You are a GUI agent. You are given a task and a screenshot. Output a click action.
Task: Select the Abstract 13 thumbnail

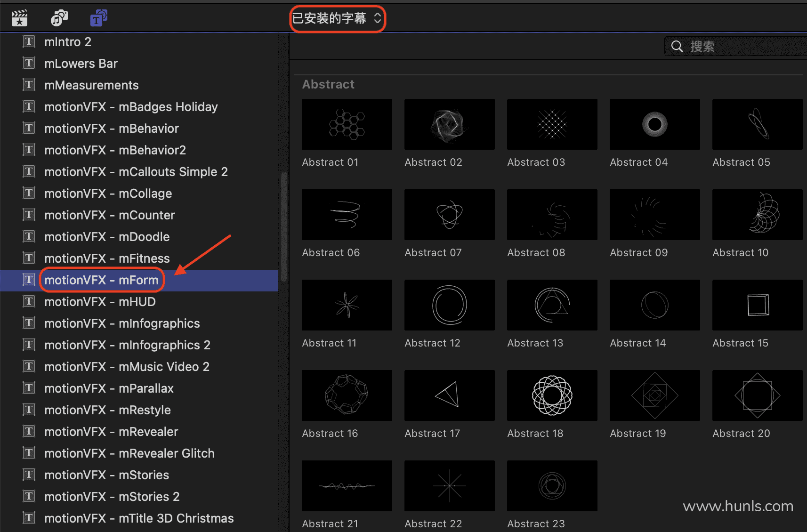click(x=552, y=305)
